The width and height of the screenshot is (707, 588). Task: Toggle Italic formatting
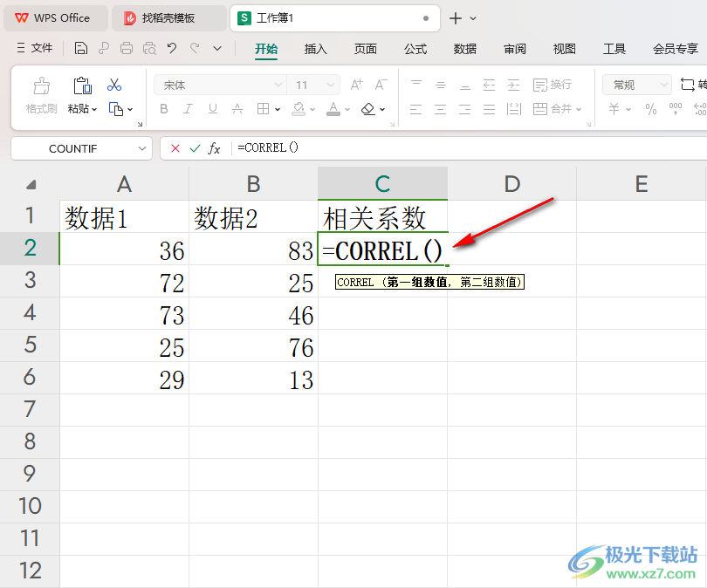coord(188,108)
